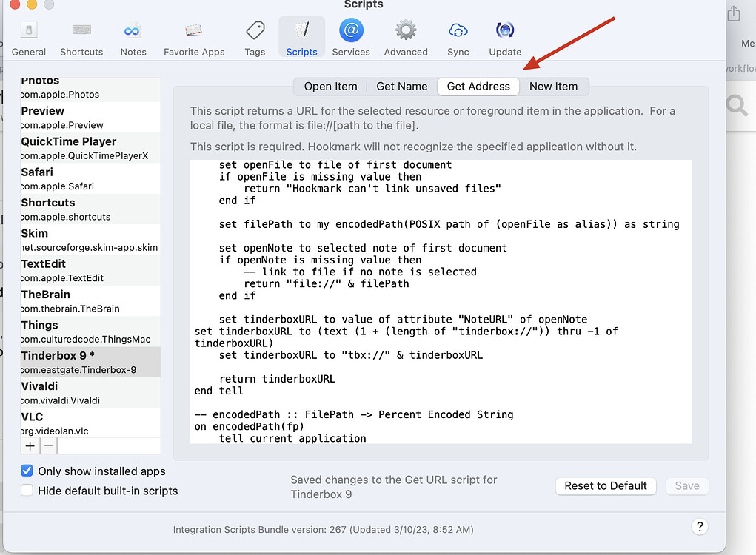The image size is (756, 555).
Task: Open the Tags preferences pane
Action: 255,38
